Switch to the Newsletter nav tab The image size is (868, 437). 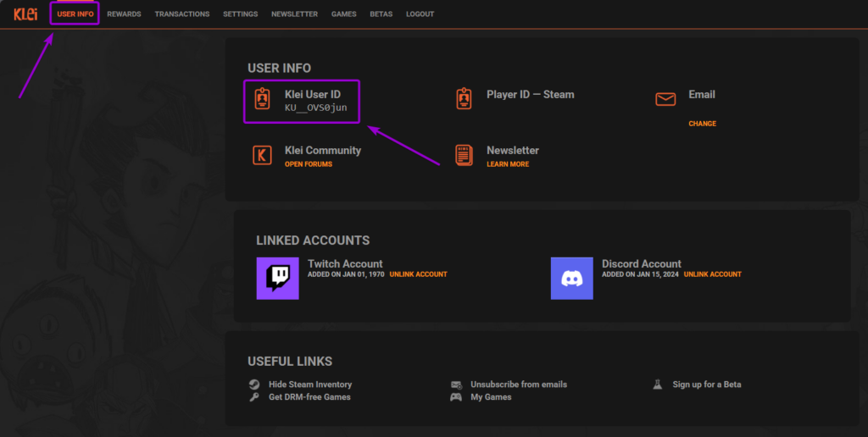coord(294,14)
